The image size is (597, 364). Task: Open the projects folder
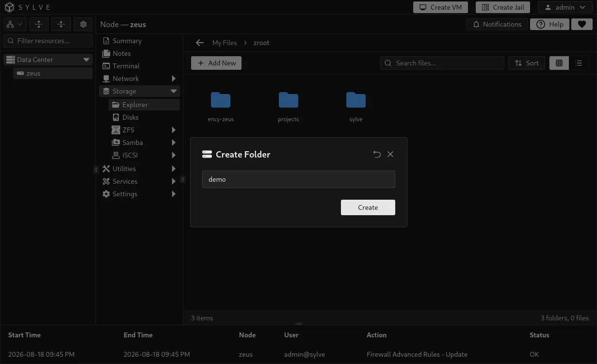click(x=289, y=107)
